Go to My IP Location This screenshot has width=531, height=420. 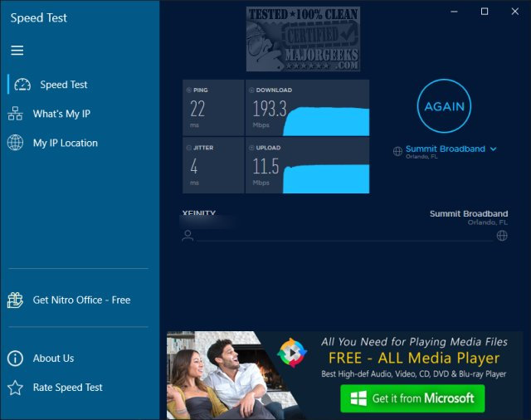point(80,143)
